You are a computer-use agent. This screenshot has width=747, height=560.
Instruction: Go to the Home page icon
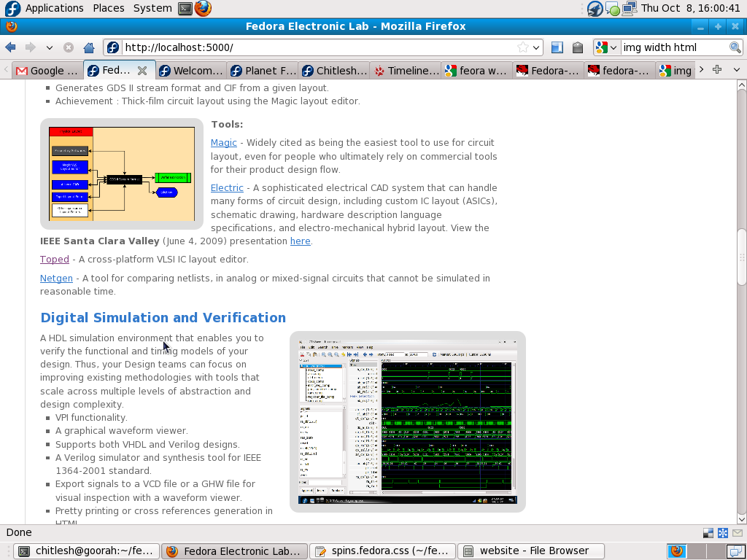[88, 47]
